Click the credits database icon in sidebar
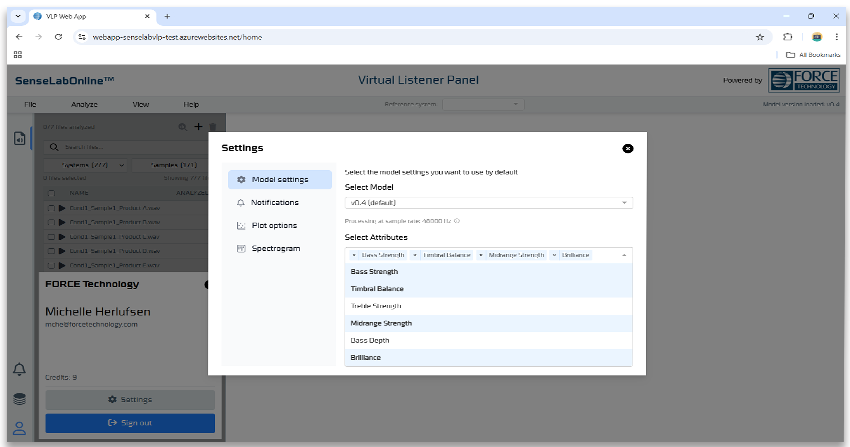 (19, 399)
